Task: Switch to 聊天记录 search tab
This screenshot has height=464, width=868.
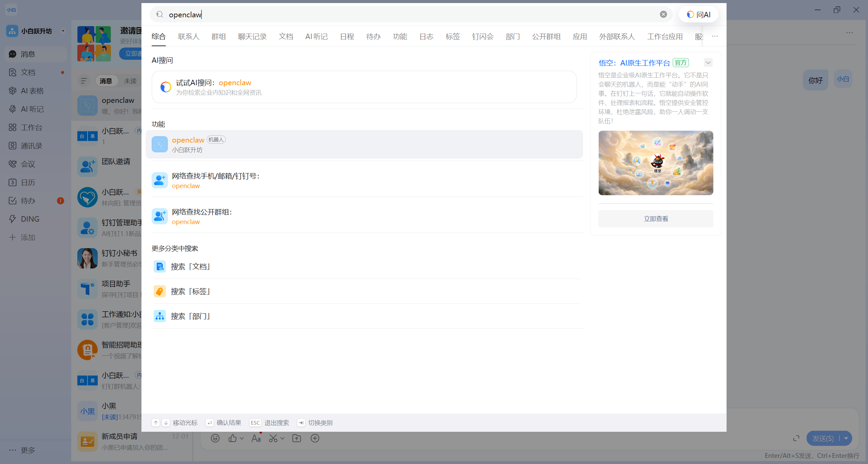Action: 252,36
